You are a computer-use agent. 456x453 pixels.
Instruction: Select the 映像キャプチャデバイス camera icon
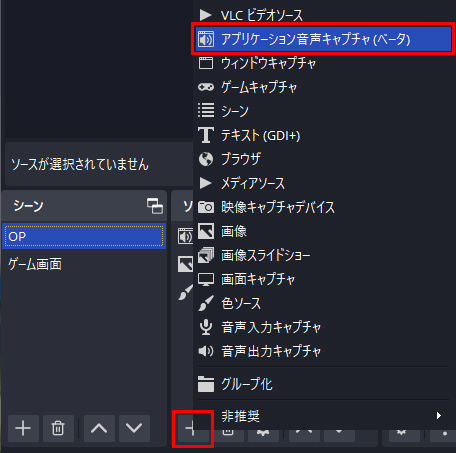[x=206, y=207]
